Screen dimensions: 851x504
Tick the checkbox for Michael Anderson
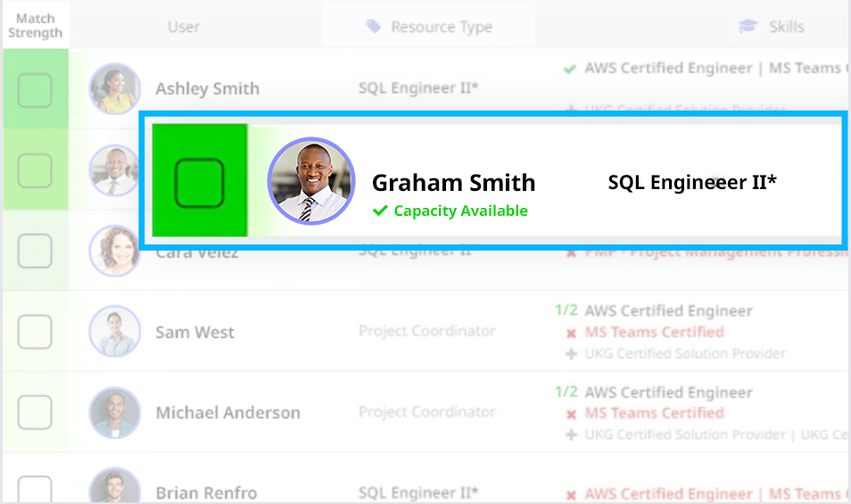coord(35,412)
